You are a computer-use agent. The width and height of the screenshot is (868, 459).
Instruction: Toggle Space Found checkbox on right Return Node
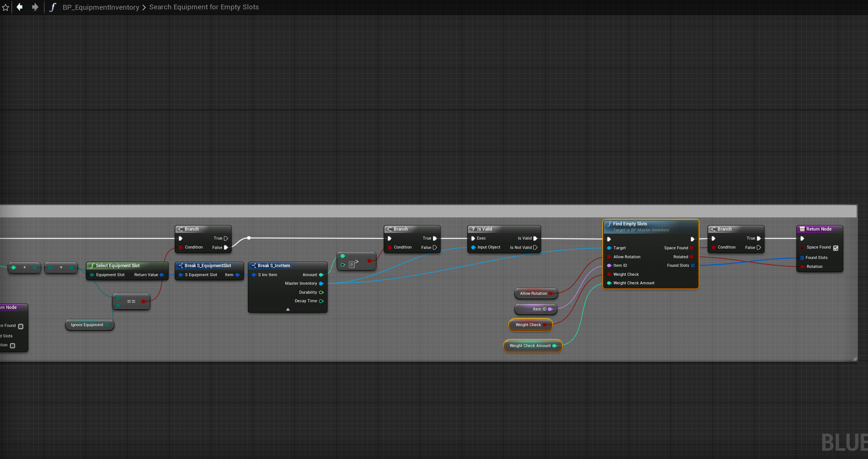(836, 248)
